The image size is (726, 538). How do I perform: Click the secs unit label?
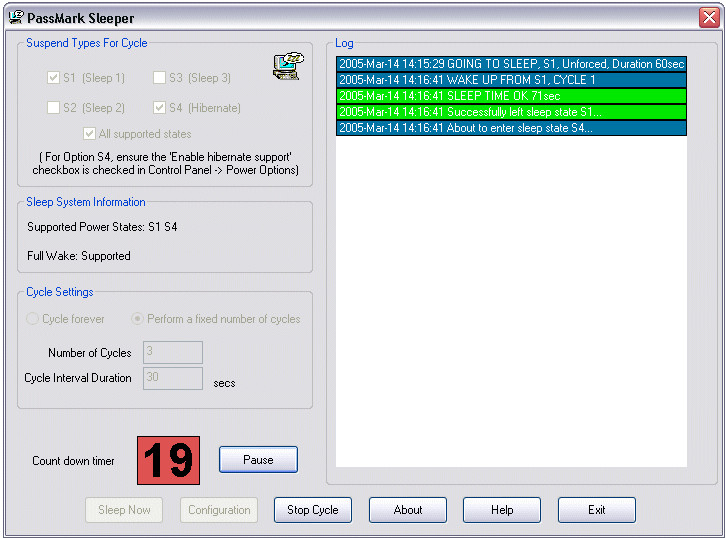(x=224, y=383)
